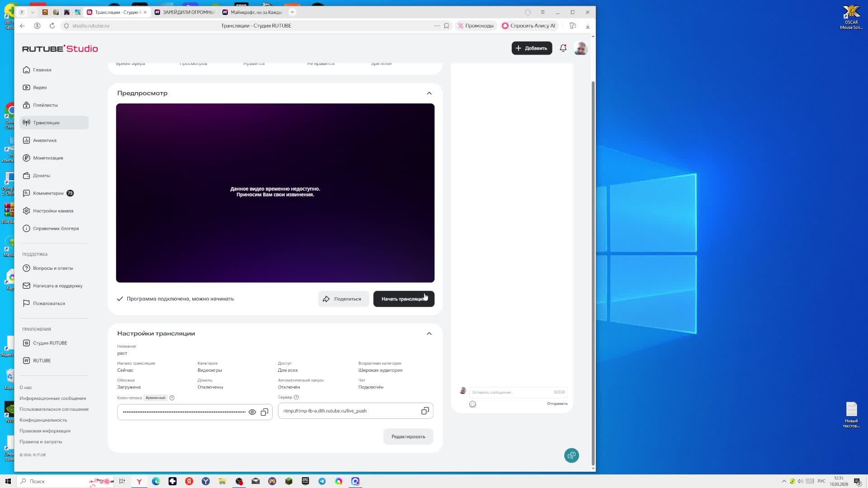Screen dimensions: 868x488
Task: Bookmark the page in the address bar
Action: point(446,26)
